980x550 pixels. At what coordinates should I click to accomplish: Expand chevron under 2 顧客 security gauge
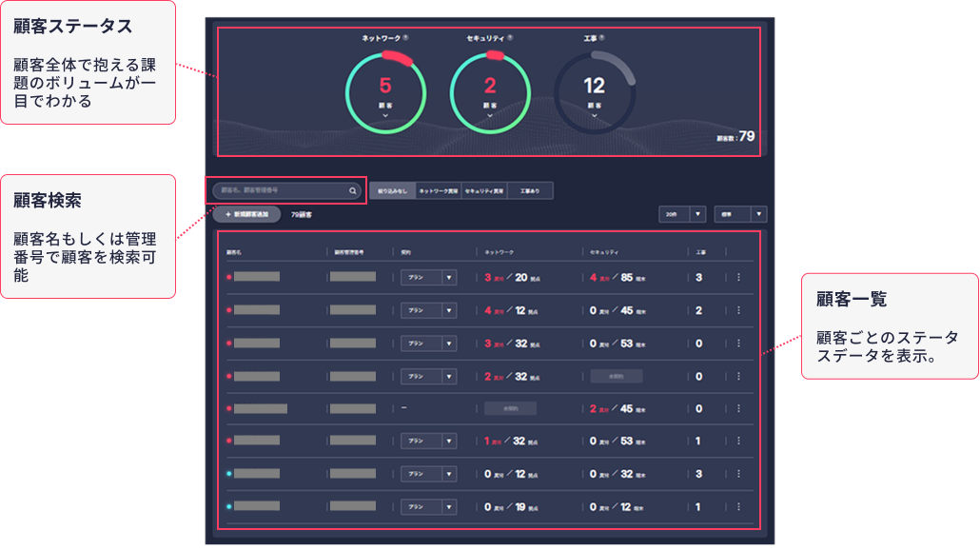tap(490, 116)
